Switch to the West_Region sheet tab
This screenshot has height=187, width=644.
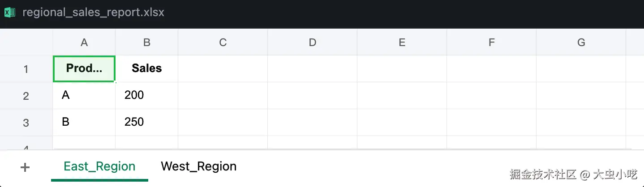[x=198, y=166]
